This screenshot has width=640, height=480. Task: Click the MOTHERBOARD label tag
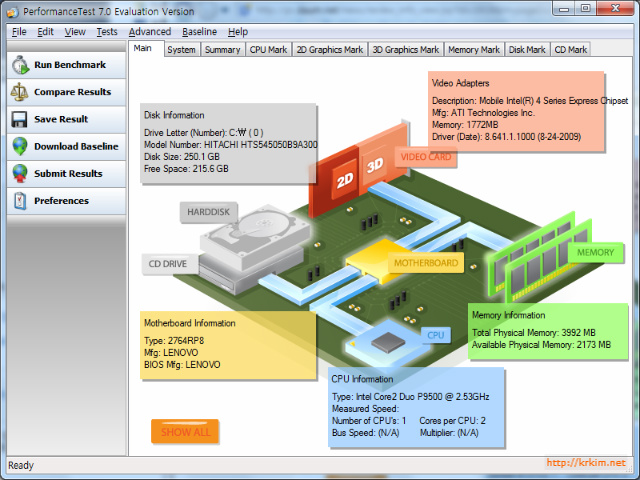pyautogui.click(x=426, y=262)
